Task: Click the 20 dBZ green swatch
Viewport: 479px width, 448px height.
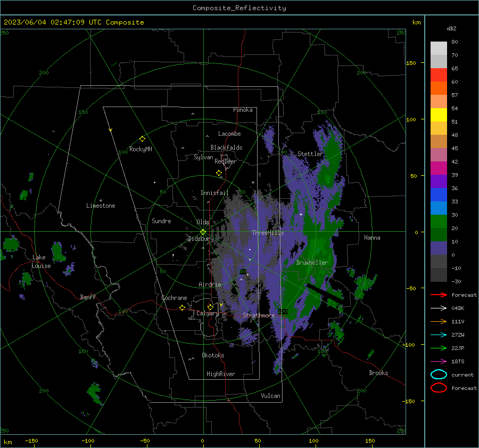Action: [x=439, y=221]
